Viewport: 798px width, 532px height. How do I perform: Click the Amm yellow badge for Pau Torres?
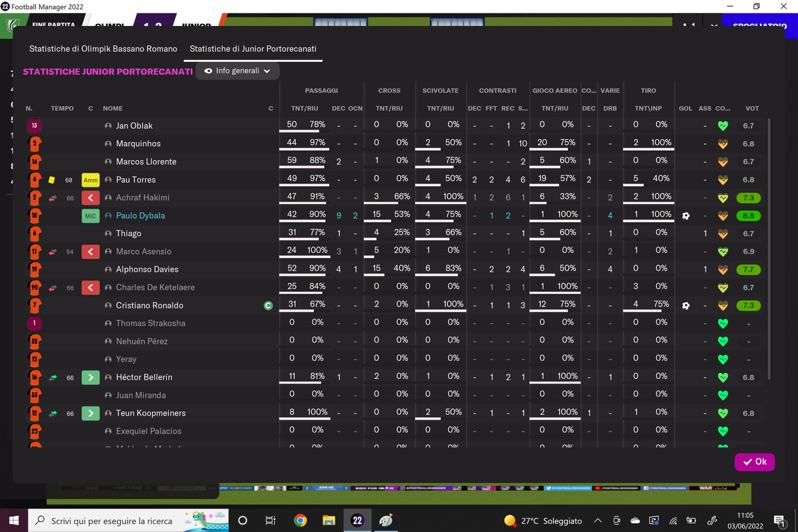click(90, 180)
